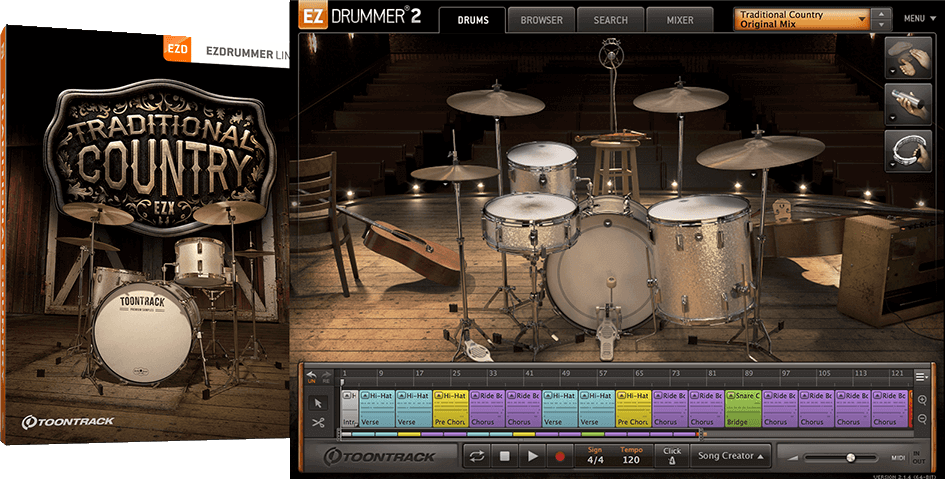Screen dimensions: 945x479
Task: Toggle the Click metronome
Action: tap(672, 456)
